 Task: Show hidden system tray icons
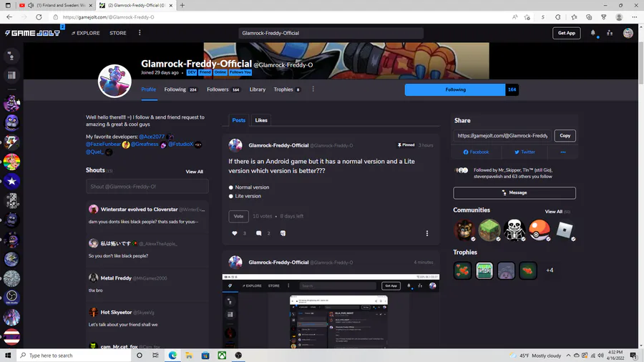point(568,356)
